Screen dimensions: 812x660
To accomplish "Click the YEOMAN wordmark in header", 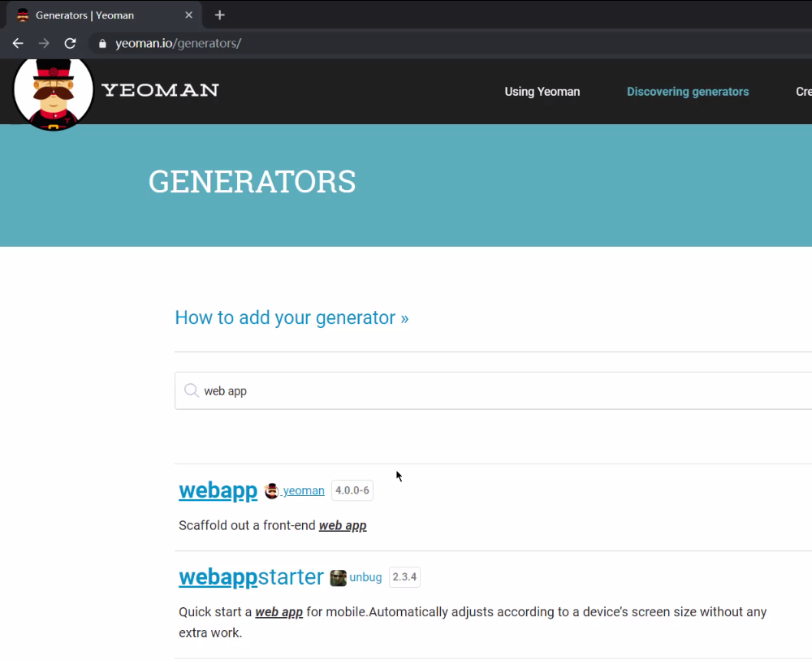I will [x=161, y=90].
